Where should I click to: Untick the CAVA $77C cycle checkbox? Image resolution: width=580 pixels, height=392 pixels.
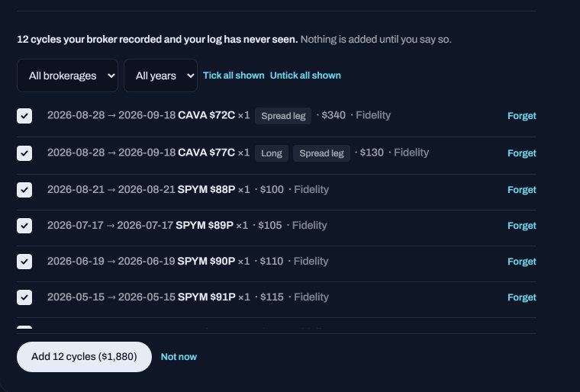pyautogui.click(x=24, y=153)
